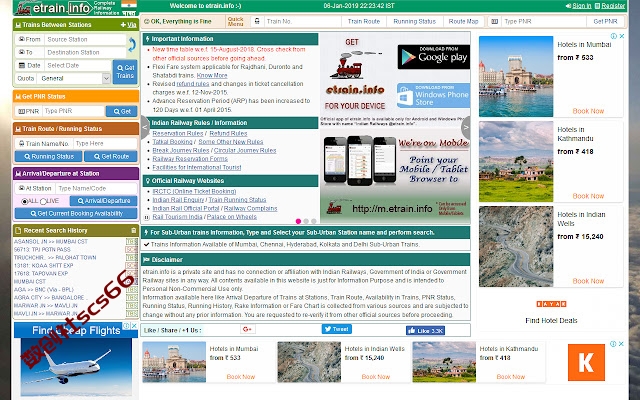The height and width of the screenshot is (400, 640).
Task: Click the Train No. field in top bar
Action: coord(301,21)
